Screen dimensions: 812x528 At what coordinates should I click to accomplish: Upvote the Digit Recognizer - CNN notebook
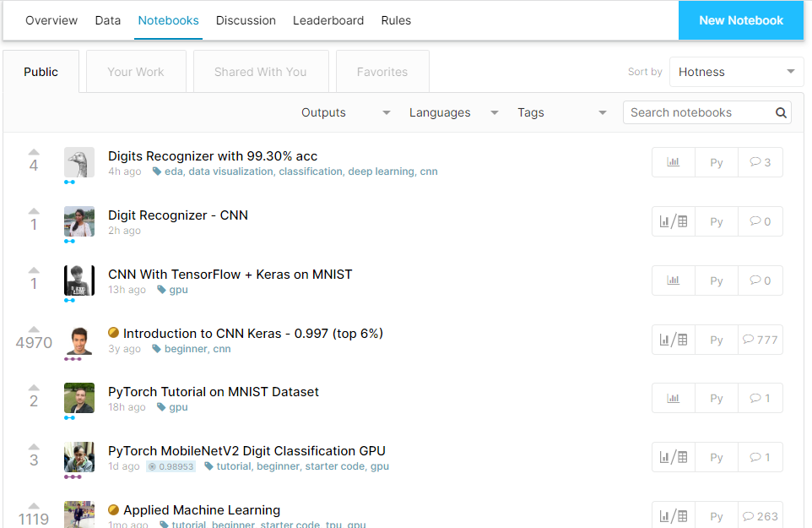[x=33, y=211]
